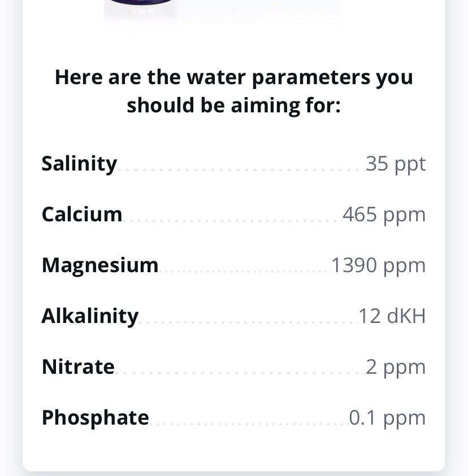Click the 465 ppm calcium value
Screen dimensions: 468x476
(x=384, y=215)
